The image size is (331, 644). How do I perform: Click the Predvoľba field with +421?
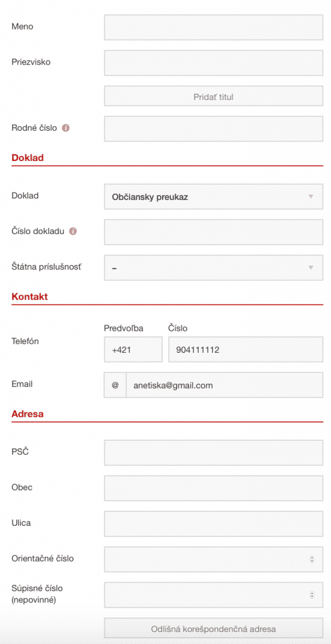point(133,350)
